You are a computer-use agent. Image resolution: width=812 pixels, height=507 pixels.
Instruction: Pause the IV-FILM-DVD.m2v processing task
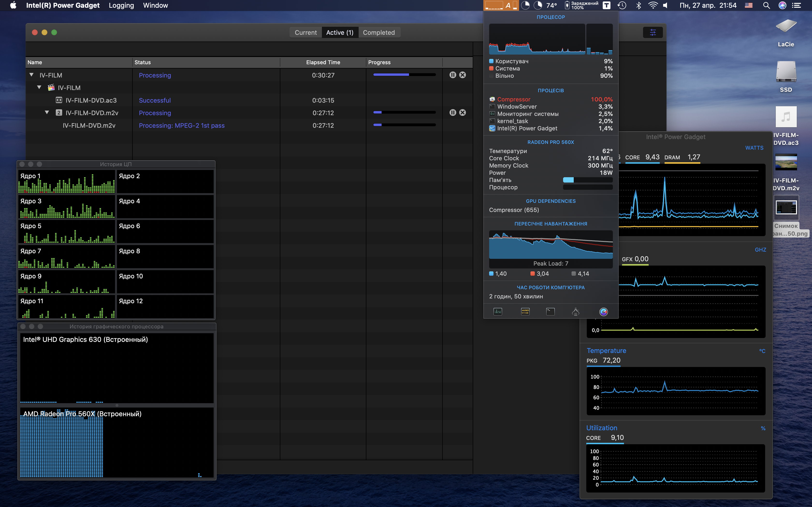[453, 113]
